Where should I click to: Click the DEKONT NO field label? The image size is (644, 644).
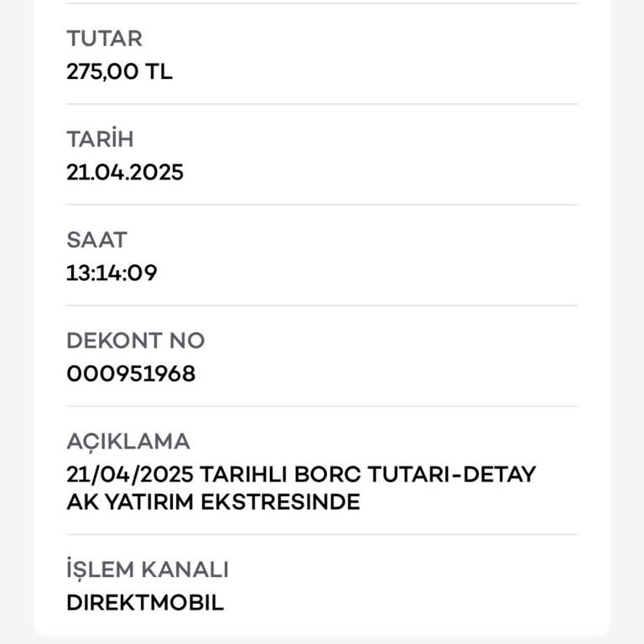[x=135, y=340]
